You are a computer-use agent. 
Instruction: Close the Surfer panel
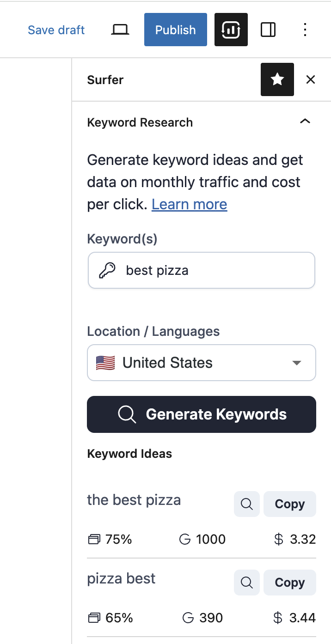[x=311, y=79]
